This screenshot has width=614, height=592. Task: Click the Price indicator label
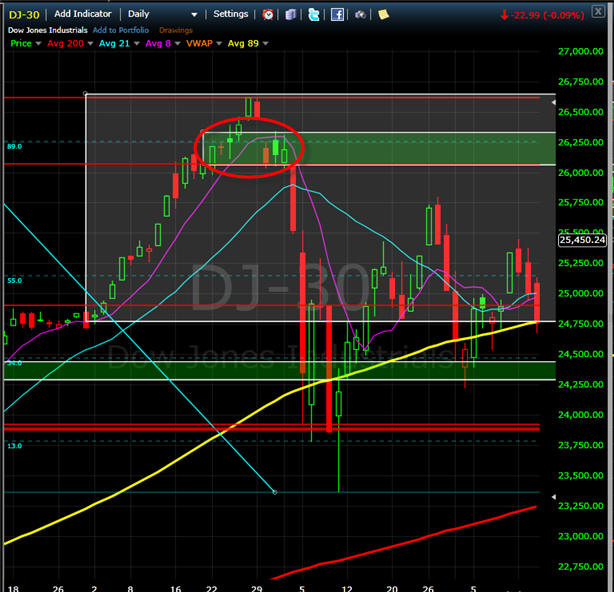click(x=21, y=43)
